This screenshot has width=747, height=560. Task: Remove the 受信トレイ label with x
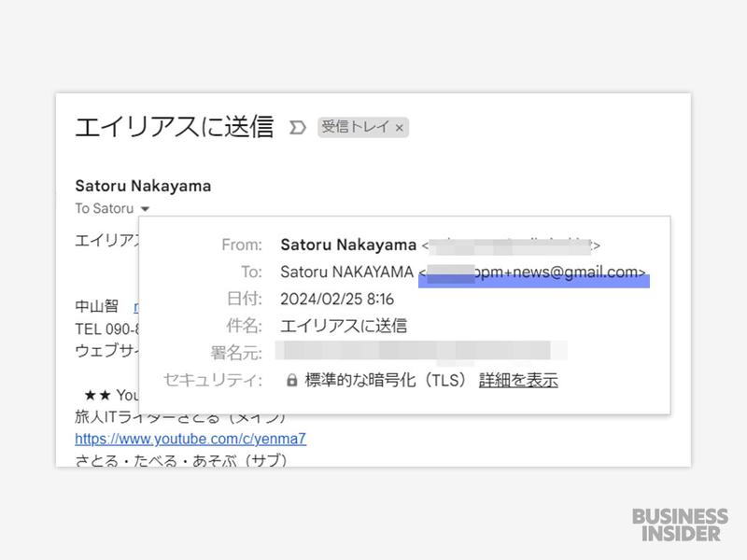pos(400,128)
